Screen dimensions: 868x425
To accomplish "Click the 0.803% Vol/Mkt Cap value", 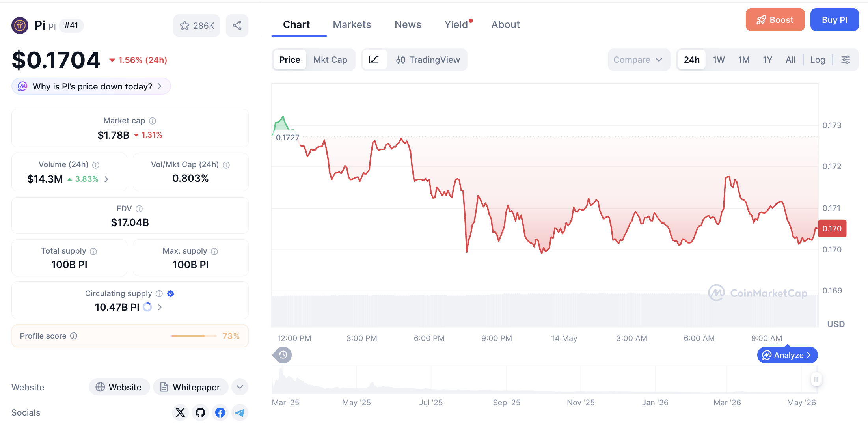I will [190, 178].
